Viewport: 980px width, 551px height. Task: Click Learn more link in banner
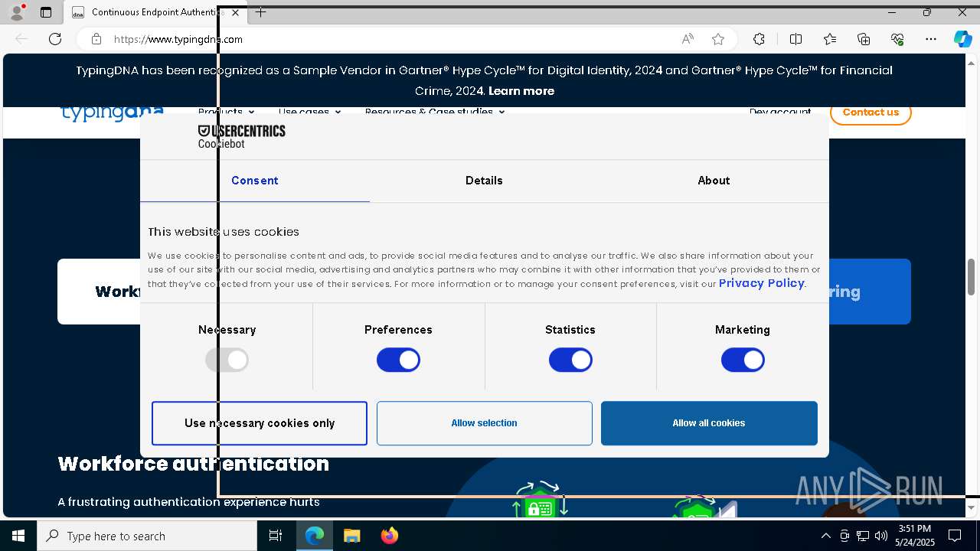pyautogui.click(x=521, y=91)
